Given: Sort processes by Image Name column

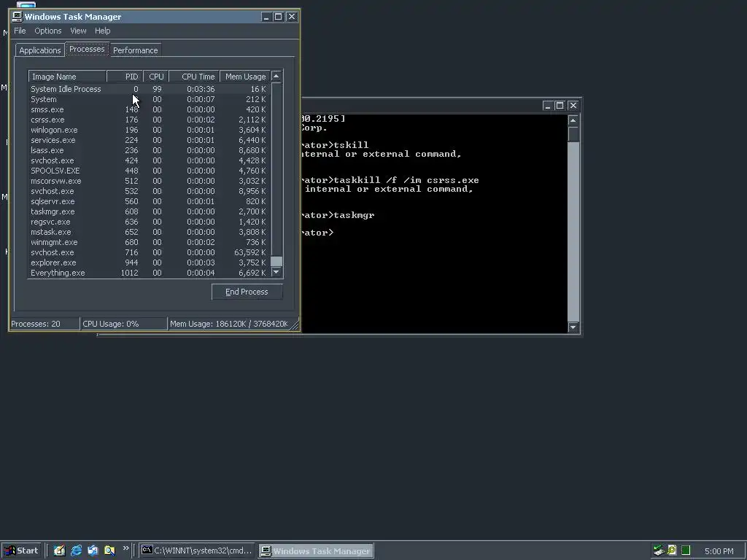Looking at the screenshot, I should (67, 76).
